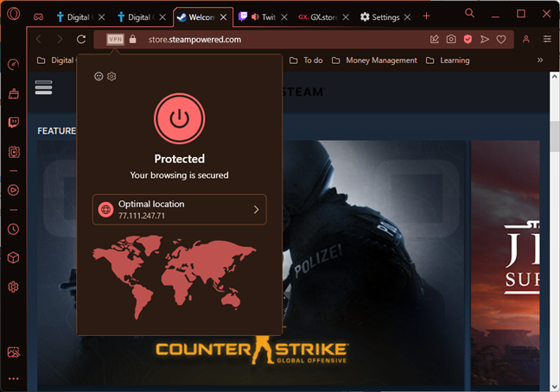Image resolution: width=560 pixels, height=392 pixels.
Task: Click the share page icon in address bar
Action: [x=435, y=39]
